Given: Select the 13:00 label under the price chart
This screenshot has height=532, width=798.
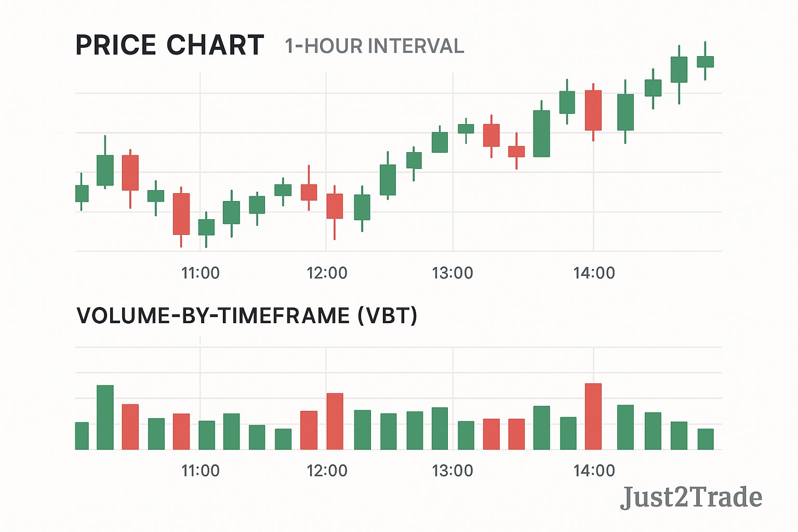Looking at the screenshot, I should (453, 273).
